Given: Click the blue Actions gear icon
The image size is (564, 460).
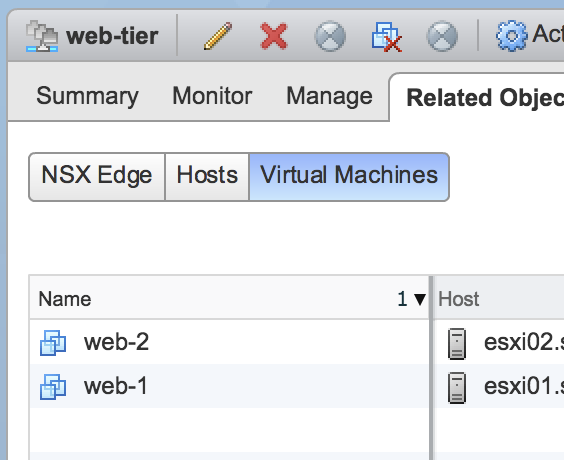Looking at the screenshot, I should click(511, 36).
